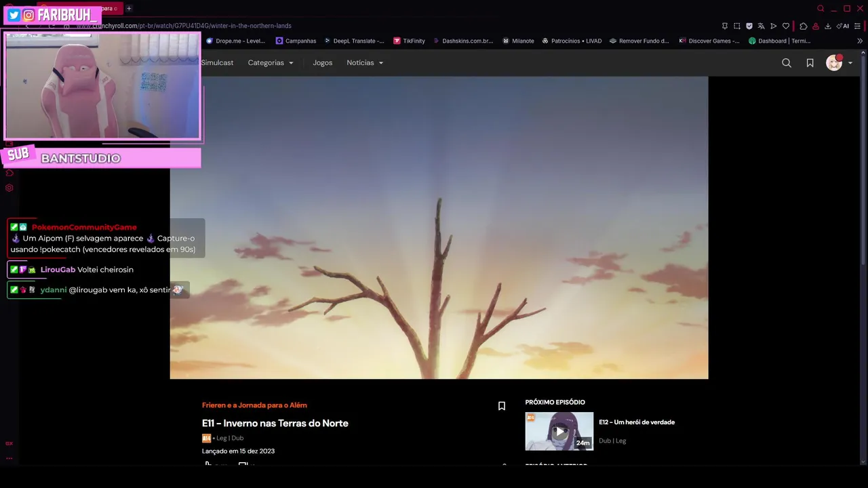Click the Instagram icon in stream overlay
Viewport: 868px width, 488px height.
(28, 15)
